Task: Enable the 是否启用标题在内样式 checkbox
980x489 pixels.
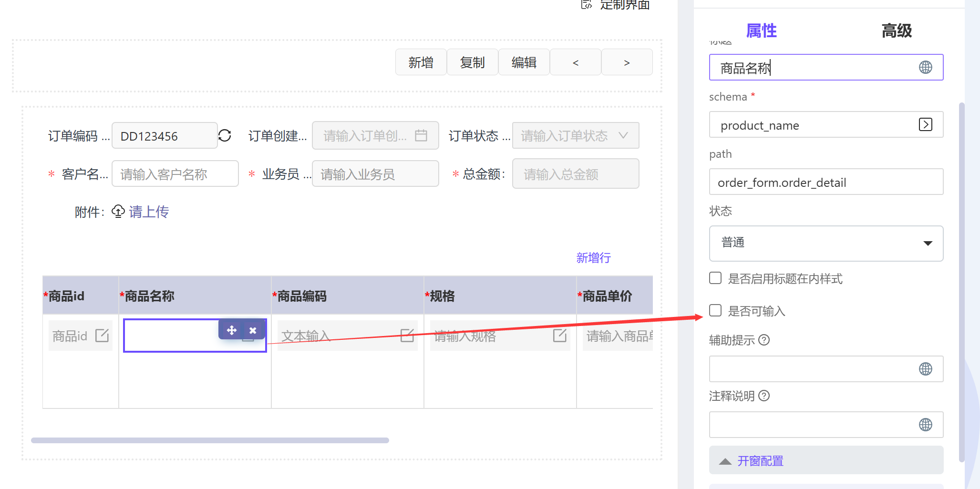Action: coord(715,278)
